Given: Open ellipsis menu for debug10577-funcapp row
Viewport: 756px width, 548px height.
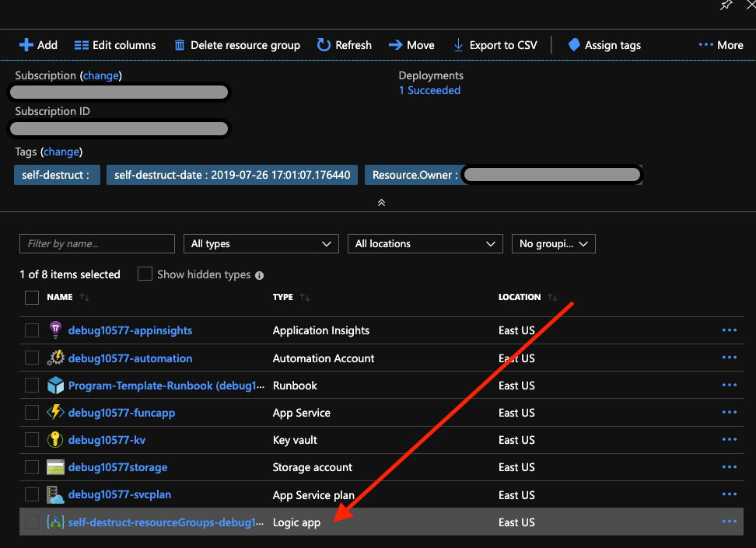Looking at the screenshot, I should [730, 412].
